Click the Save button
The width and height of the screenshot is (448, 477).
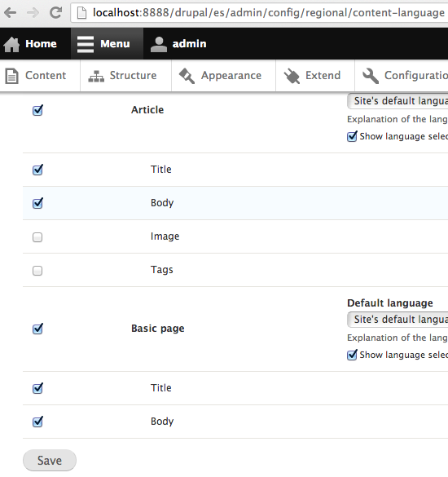[x=50, y=460]
